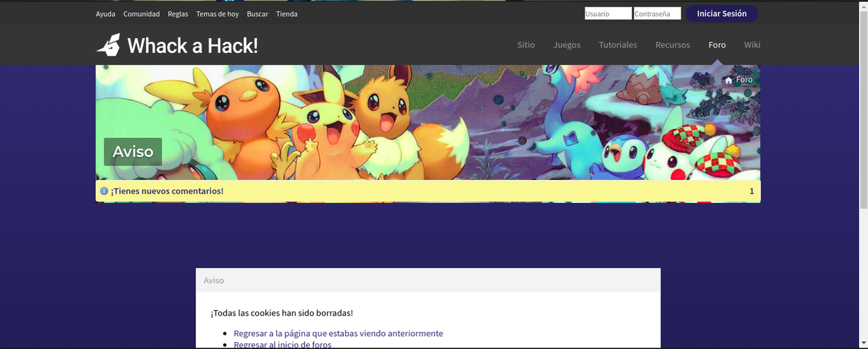Open the Sitio navigation tab

[x=526, y=45]
